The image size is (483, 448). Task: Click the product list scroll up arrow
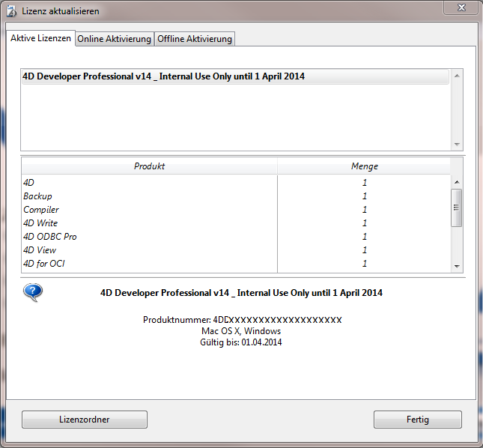[457, 182]
